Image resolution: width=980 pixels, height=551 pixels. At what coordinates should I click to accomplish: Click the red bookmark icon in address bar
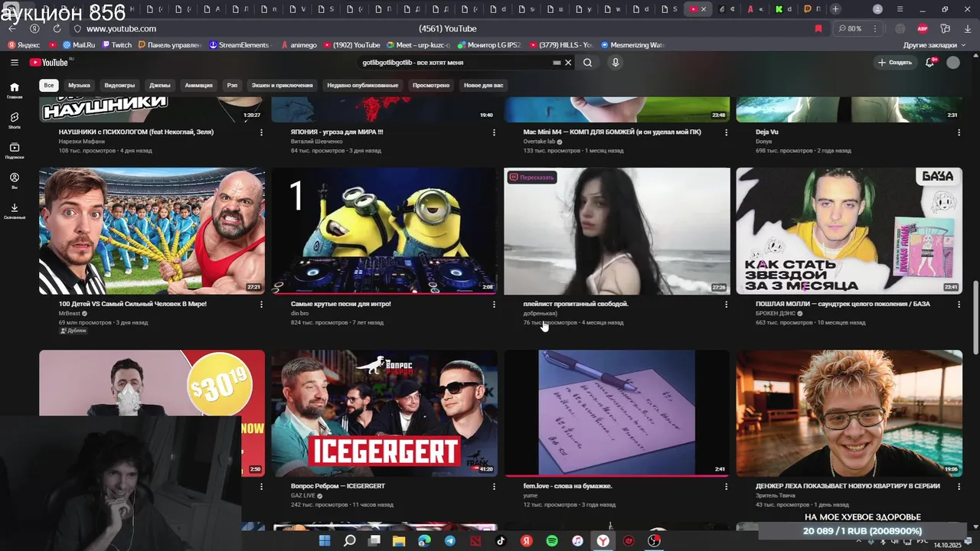pos(818,28)
